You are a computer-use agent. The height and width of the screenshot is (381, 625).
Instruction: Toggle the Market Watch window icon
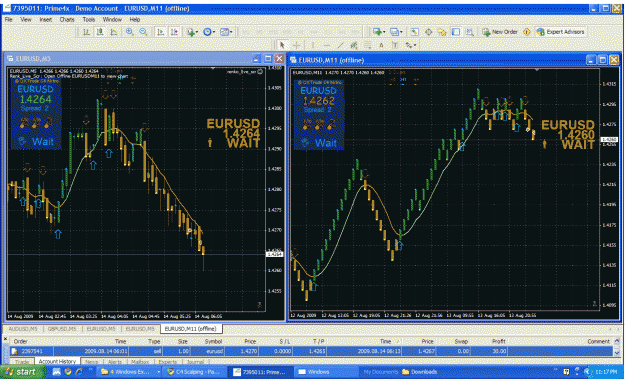[x=415, y=32]
